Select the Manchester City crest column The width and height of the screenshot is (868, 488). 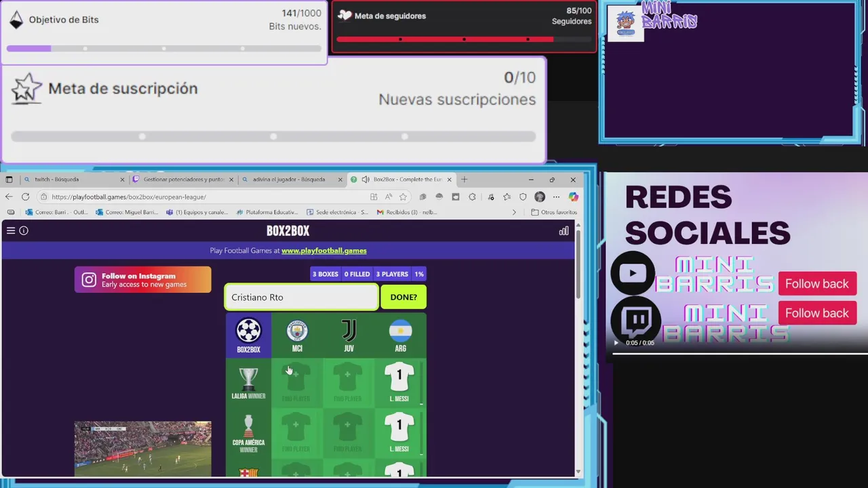297,335
